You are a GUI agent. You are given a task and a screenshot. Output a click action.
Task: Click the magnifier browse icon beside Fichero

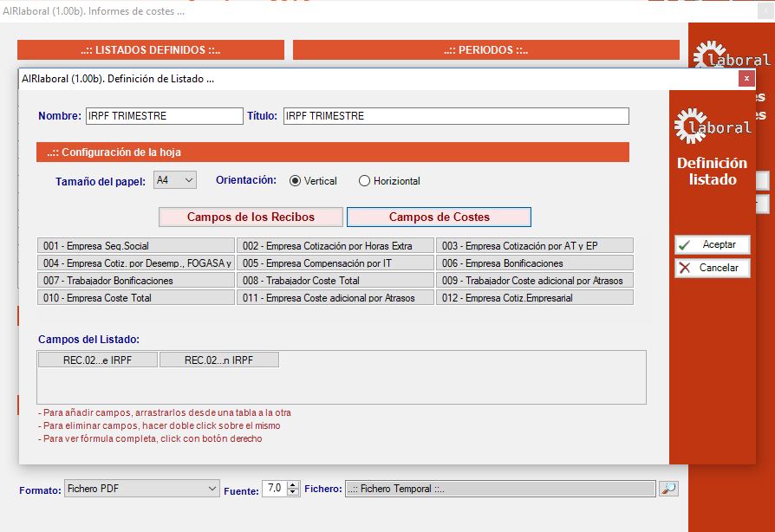tap(668, 489)
